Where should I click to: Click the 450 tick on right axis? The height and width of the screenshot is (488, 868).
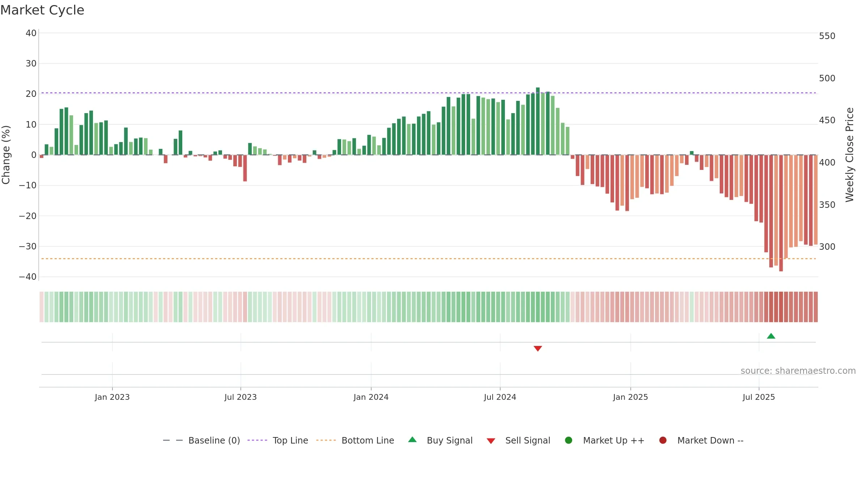(827, 120)
